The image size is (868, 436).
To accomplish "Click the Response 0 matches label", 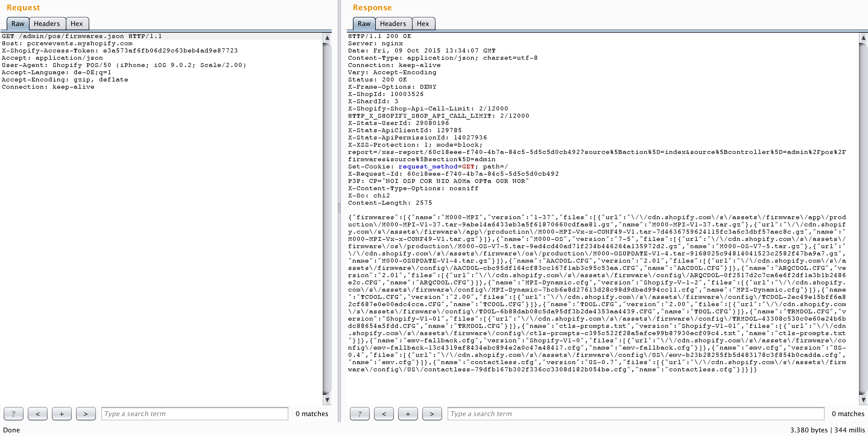I will pos(848,414).
